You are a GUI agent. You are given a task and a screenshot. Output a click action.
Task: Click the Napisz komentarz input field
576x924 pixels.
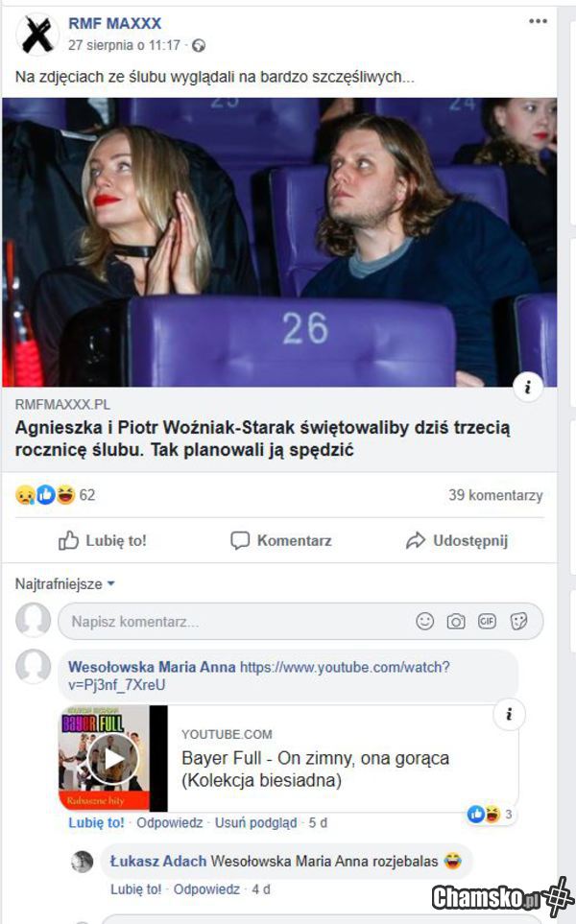(236, 621)
